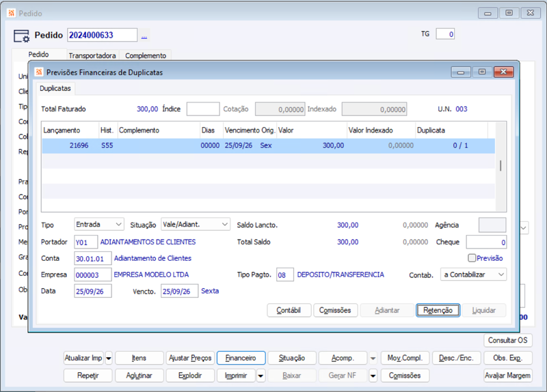The height and width of the screenshot is (392, 547).
Task: Click the Vencimento Orig. column header
Action: tap(250, 130)
